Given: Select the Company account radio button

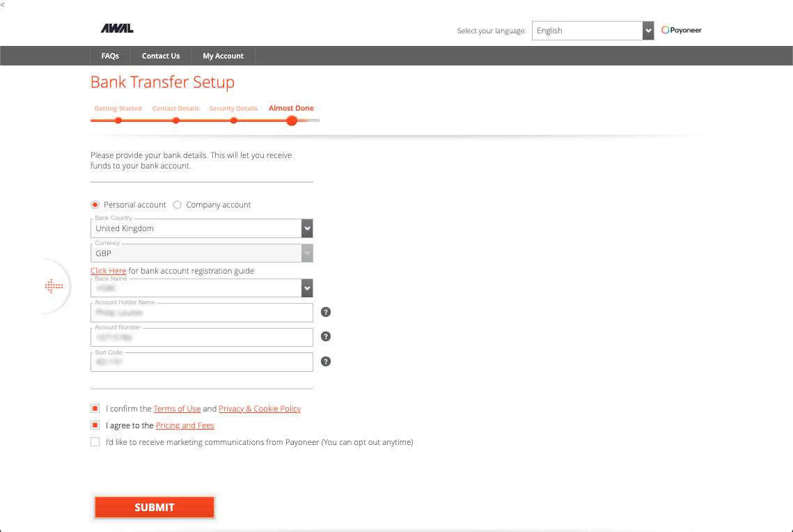Looking at the screenshot, I should point(178,205).
